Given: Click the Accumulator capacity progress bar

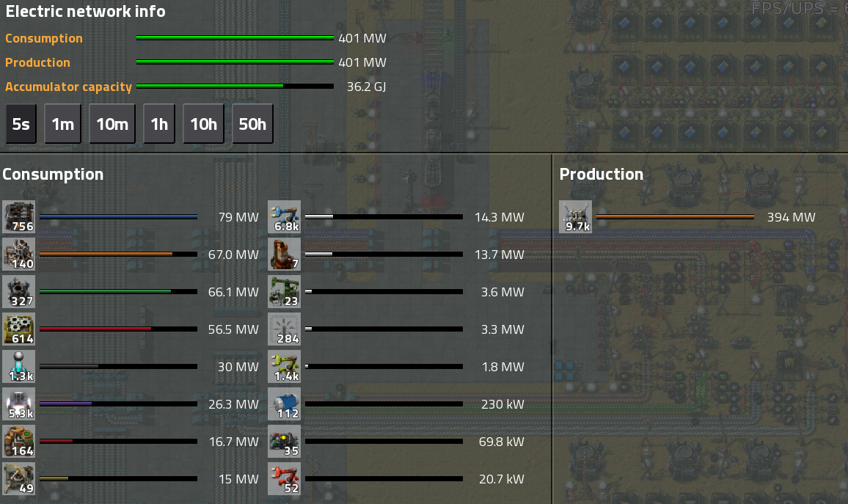Looking at the screenshot, I should 235,87.
